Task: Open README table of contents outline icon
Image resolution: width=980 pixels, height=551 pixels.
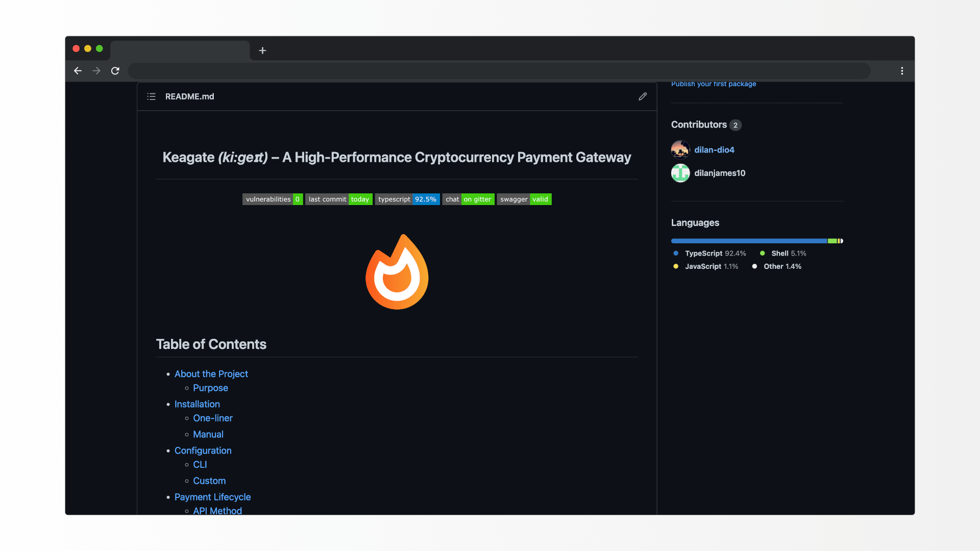Action: 151,96
